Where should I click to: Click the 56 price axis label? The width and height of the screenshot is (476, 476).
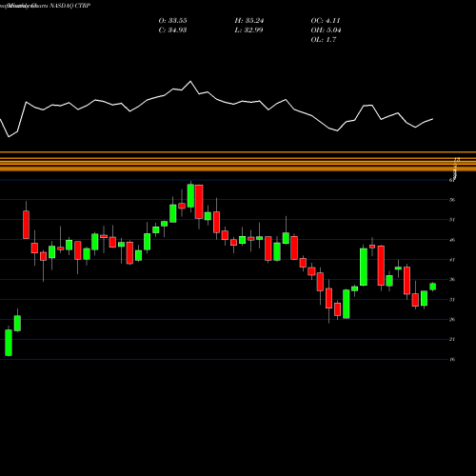(452, 200)
